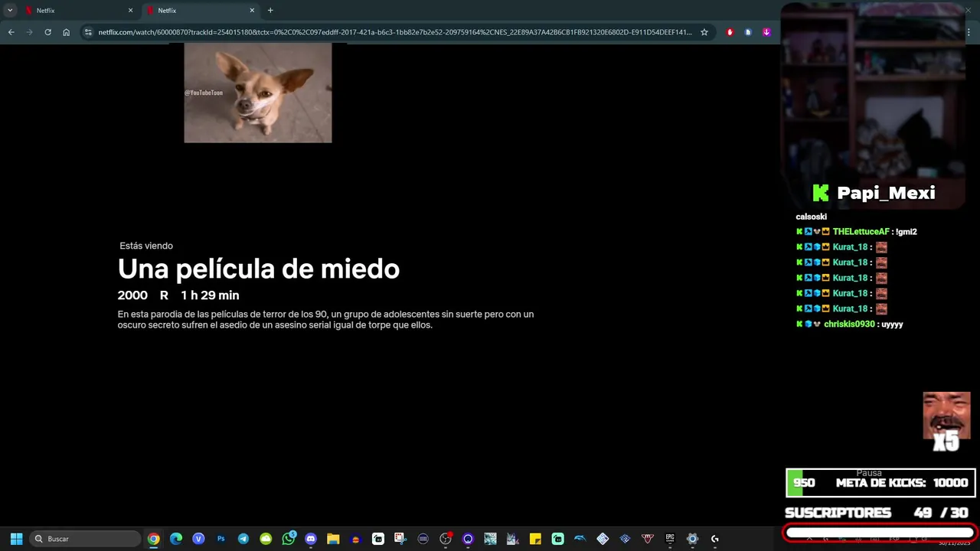
Task: Open WhatsApp from the taskbar
Action: [x=289, y=539]
